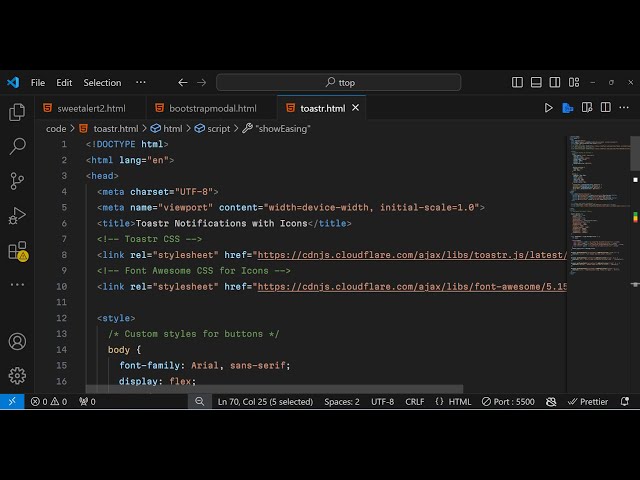This screenshot has height=480, width=640.
Task: Expand the additional menu items ellipsis
Action: click(140, 82)
